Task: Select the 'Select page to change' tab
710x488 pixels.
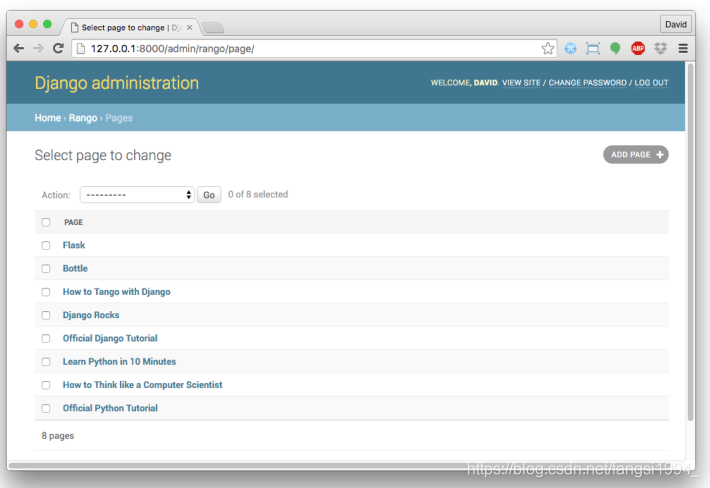Action: point(131,28)
